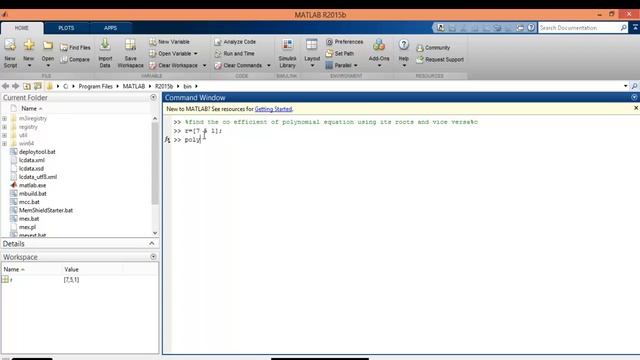
Task: Click Request Support
Action: point(440,60)
